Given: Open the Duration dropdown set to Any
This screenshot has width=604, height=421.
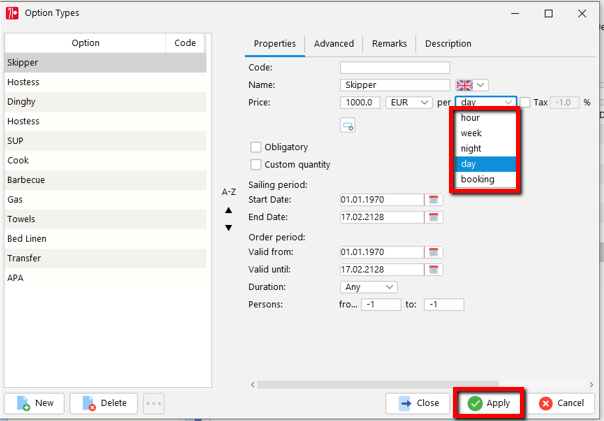Looking at the screenshot, I should pos(369,287).
